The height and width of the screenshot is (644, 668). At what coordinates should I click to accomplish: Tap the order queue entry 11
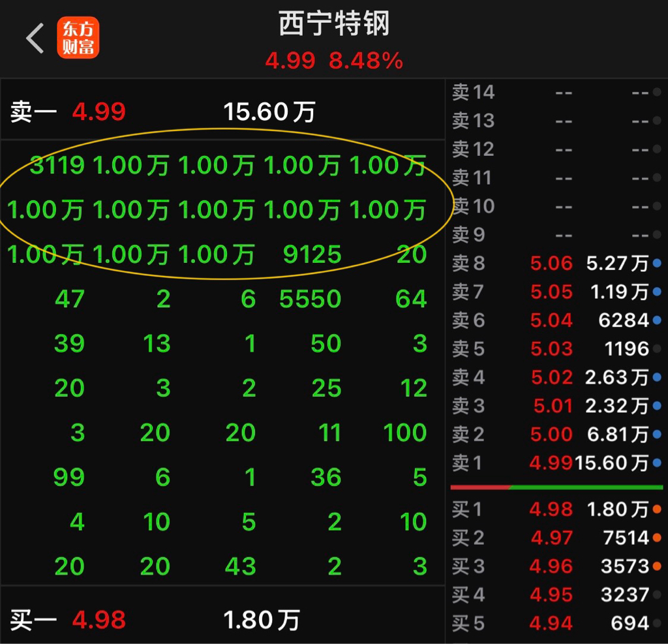329,433
